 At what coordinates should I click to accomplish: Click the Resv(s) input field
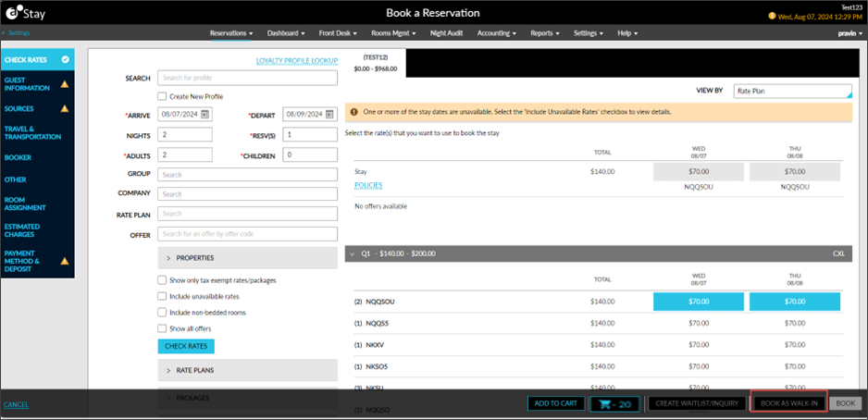[x=310, y=134]
